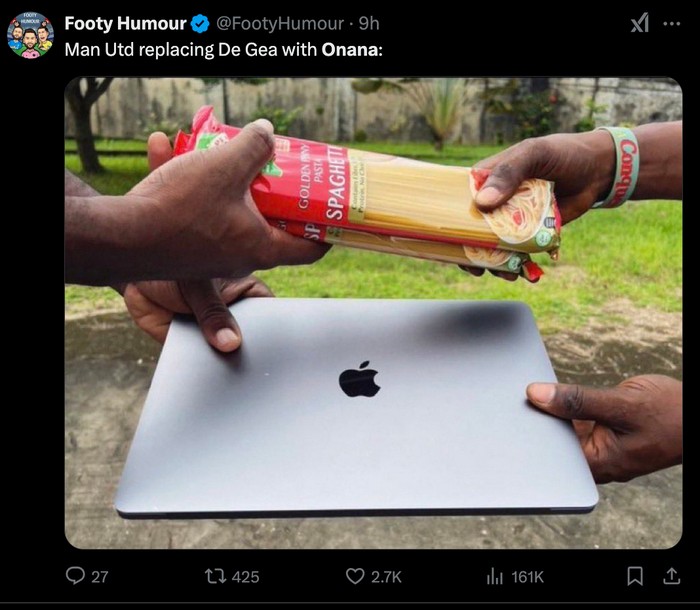The image size is (700, 610).
Task: Click the repost arrows icon
Action: point(215,577)
